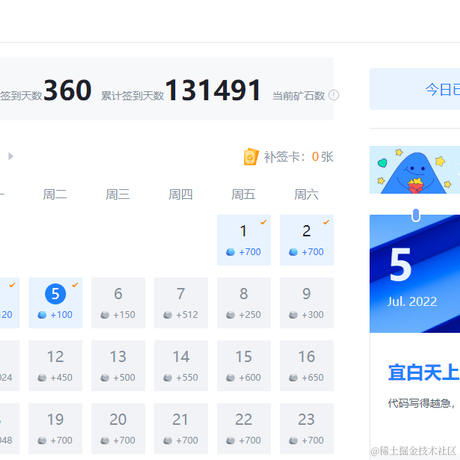460x460 pixels.
Task: Click the blue ore icon on day 2
Action: point(293,252)
